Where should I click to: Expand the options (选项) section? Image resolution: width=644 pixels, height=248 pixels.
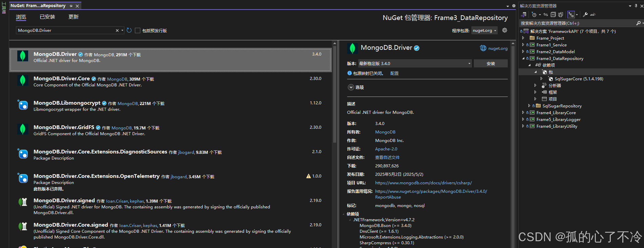point(351,87)
